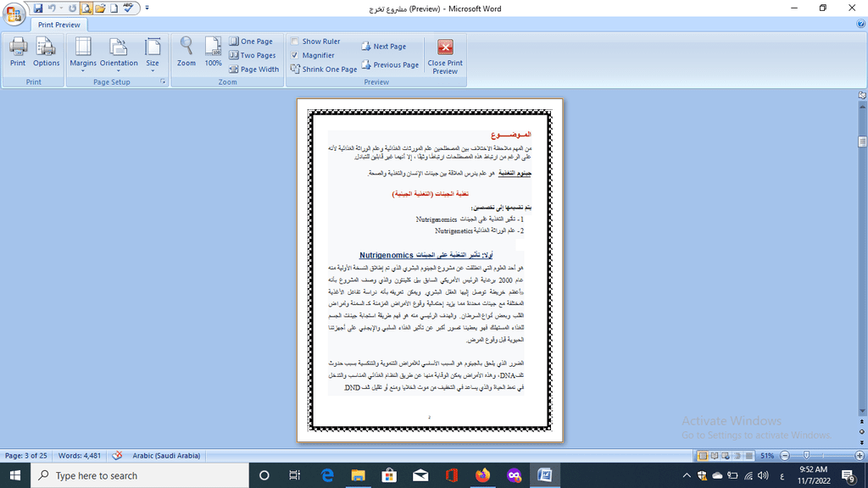Go to Next Page
868x488 pixels.
[384, 47]
